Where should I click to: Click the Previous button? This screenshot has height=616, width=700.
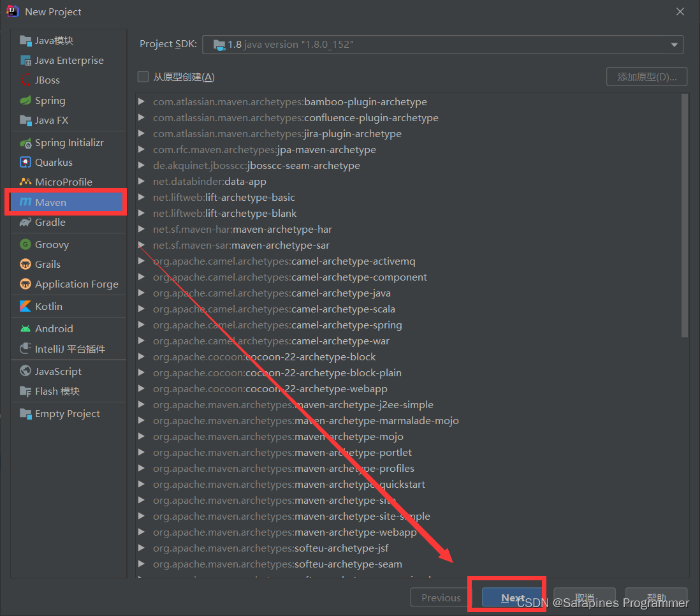coord(441,598)
